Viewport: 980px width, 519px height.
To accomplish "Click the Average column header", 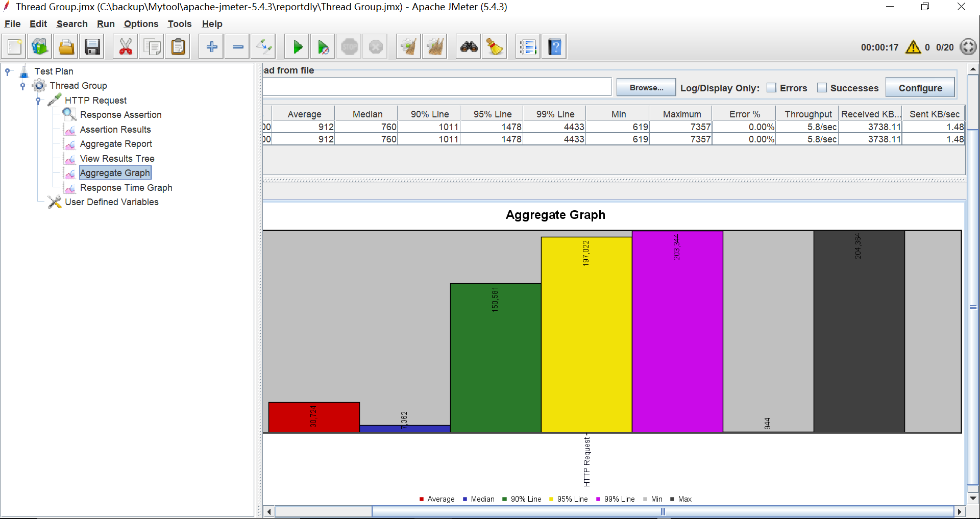I will 304,114.
